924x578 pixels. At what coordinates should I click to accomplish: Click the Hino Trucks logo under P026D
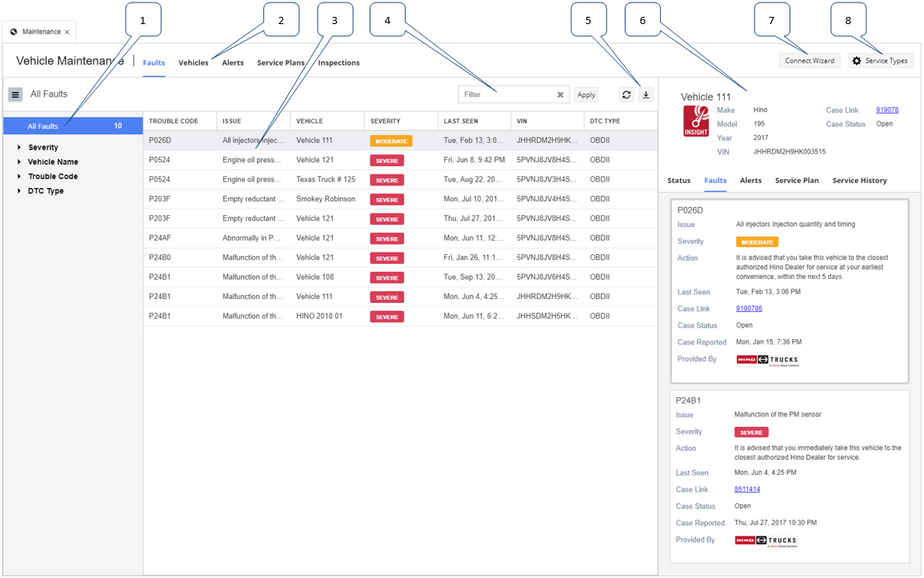pyautogui.click(x=767, y=360)
